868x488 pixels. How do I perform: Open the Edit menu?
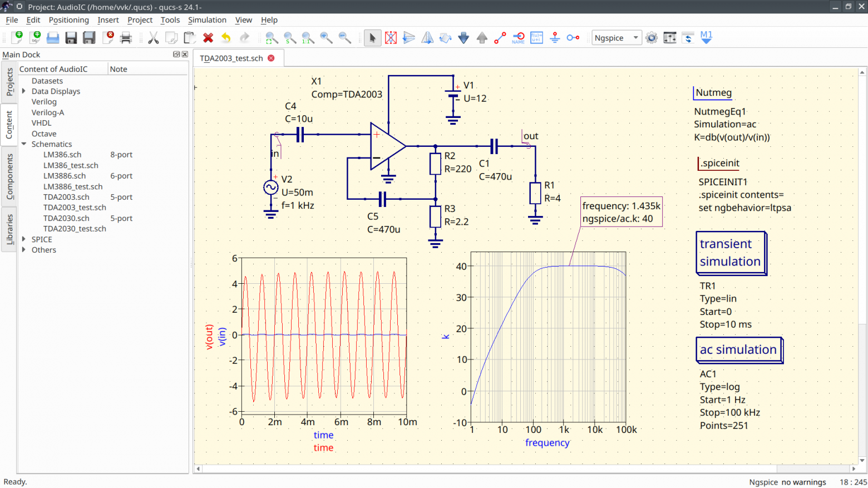(33, 20)
